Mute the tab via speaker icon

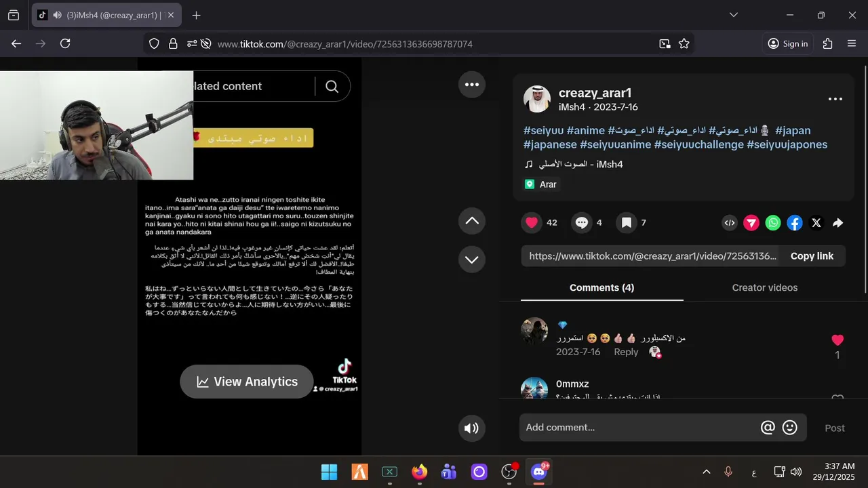click(x=57, y=15)
